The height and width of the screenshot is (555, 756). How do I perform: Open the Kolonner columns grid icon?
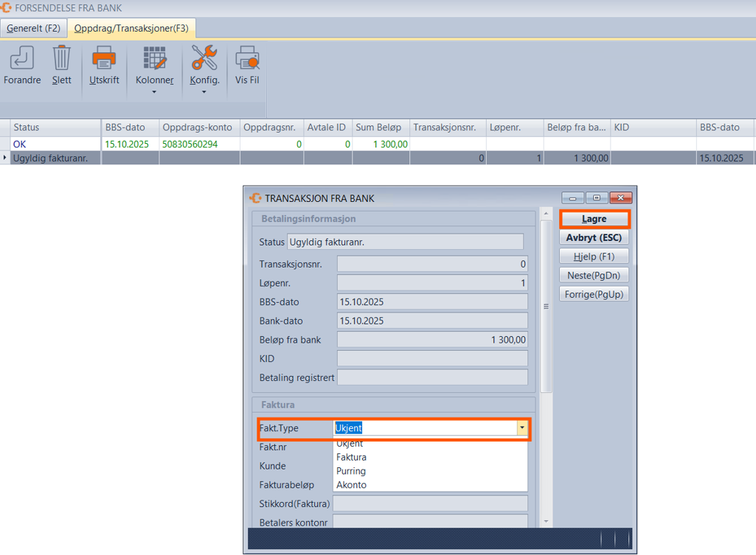[154, 58]
